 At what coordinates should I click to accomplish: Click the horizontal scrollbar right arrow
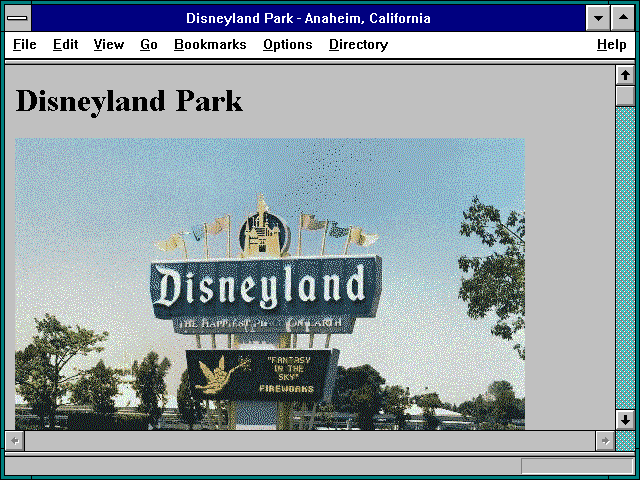[605, 441]
